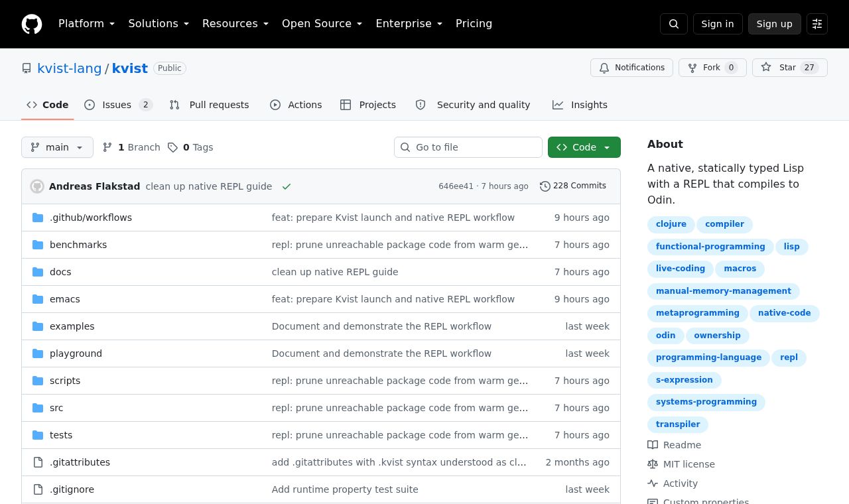
Task: Open the kvist-lang owner link
Action: coord(70,68)
